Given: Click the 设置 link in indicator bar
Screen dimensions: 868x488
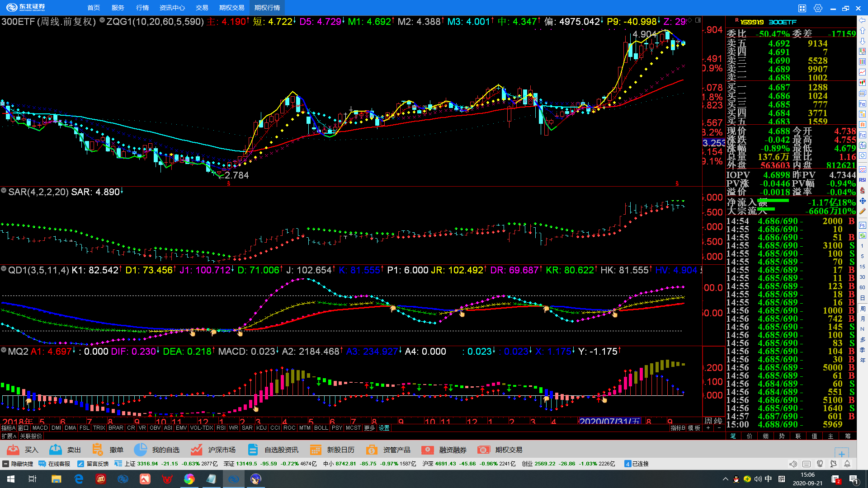Looking at the screenshot, I should click(x=384, y=428).
